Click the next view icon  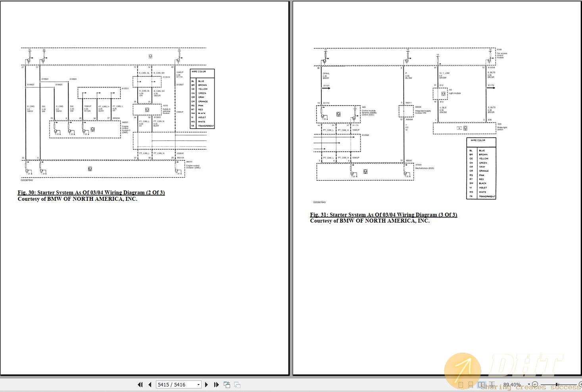pos(237,384)
